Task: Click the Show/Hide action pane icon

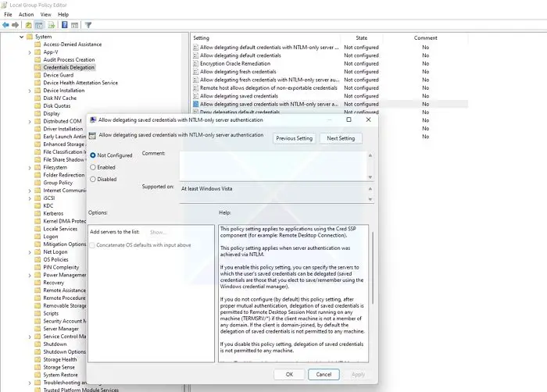Action: (x=75, y=25)
